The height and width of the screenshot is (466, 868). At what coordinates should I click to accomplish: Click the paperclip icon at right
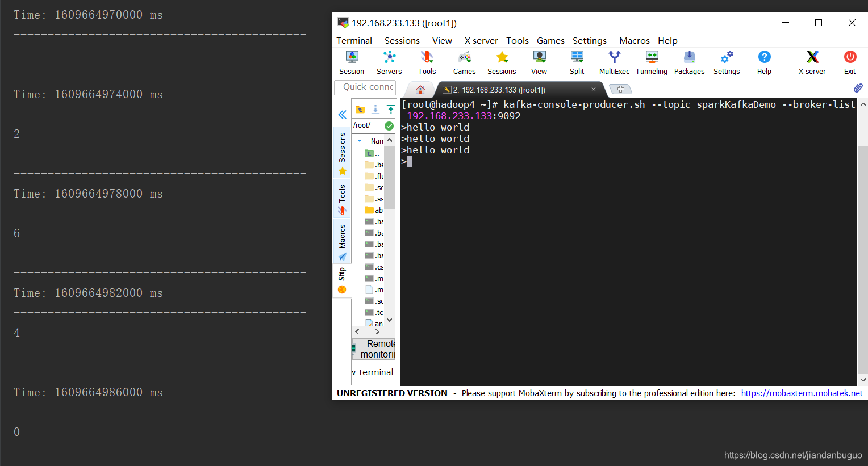(858, 88)
